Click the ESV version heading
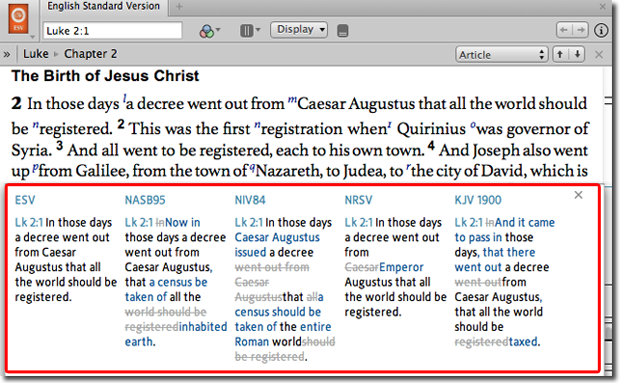 [x=25, y=200]
